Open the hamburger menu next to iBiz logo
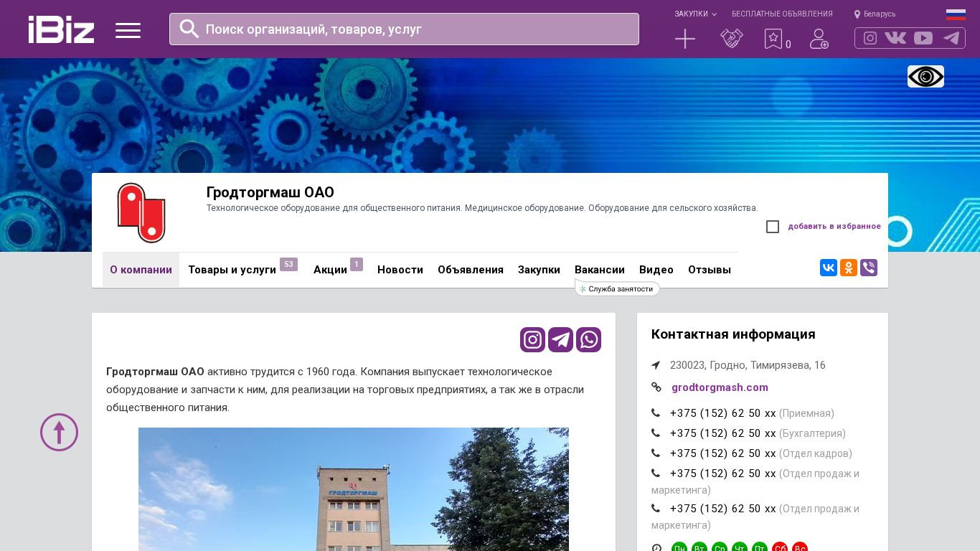Viewport: 980px width, 551px height. tap(128, 30)
